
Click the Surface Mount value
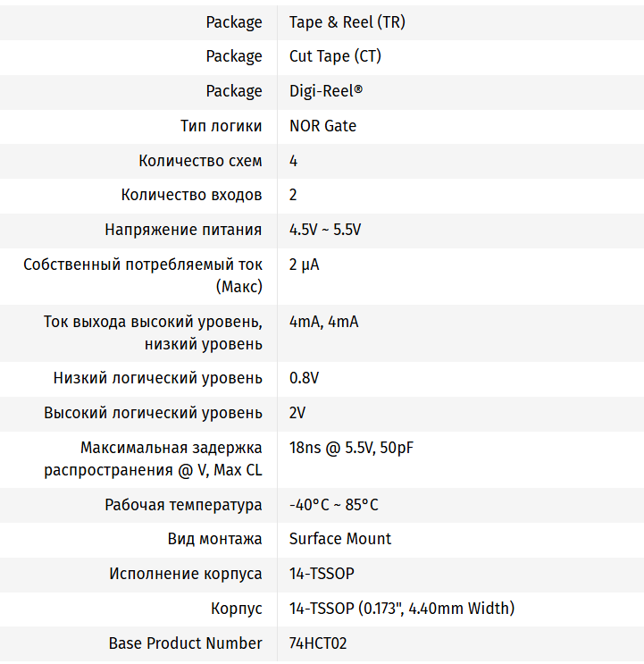[340, 539]
